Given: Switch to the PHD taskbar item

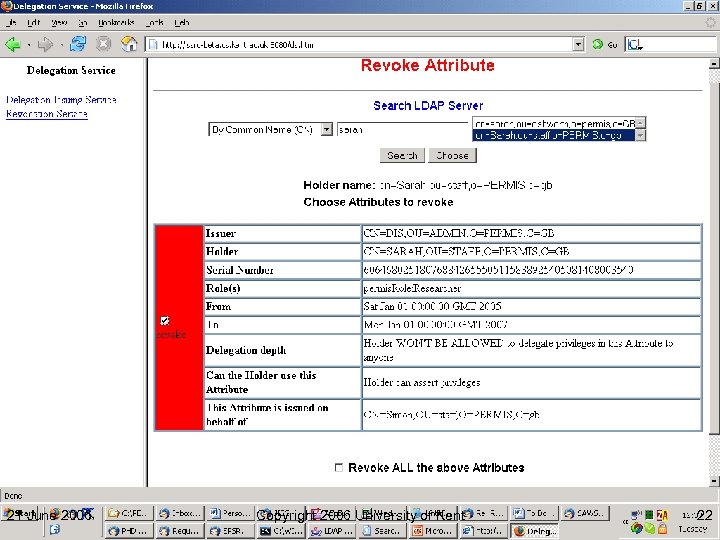Looking at the screenshot, I should click(x=129, y=531).
